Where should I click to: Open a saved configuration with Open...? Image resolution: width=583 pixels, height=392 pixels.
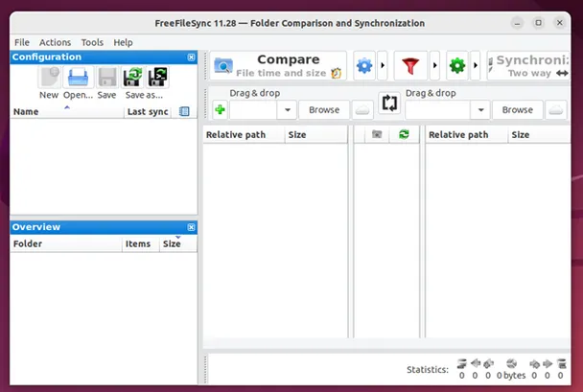(x=78, y=77)
